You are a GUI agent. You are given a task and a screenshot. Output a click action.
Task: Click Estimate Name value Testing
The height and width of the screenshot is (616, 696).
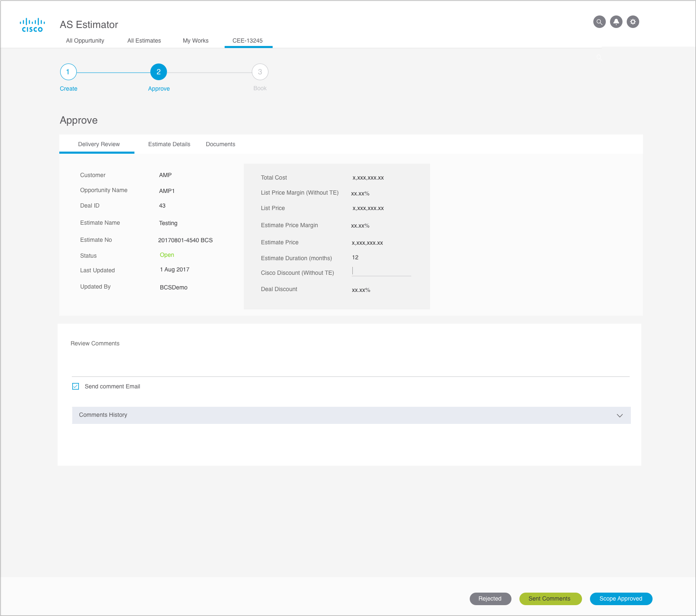[168, 223]
